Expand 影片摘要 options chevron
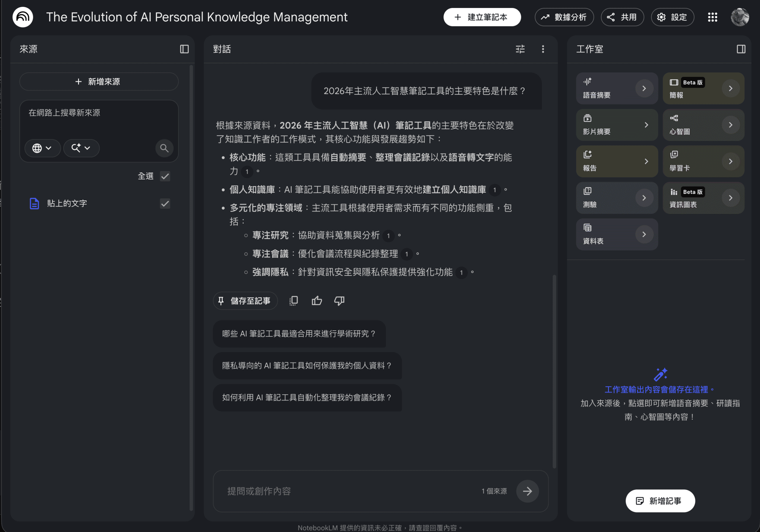 [x=646, y=125]
